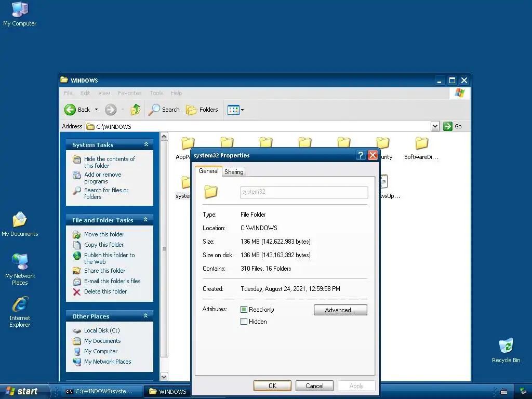Image resolution: width=532 pixels, height=399 pixels.
Task: Click the Views icon in toolbar
Action: (233, 110)
